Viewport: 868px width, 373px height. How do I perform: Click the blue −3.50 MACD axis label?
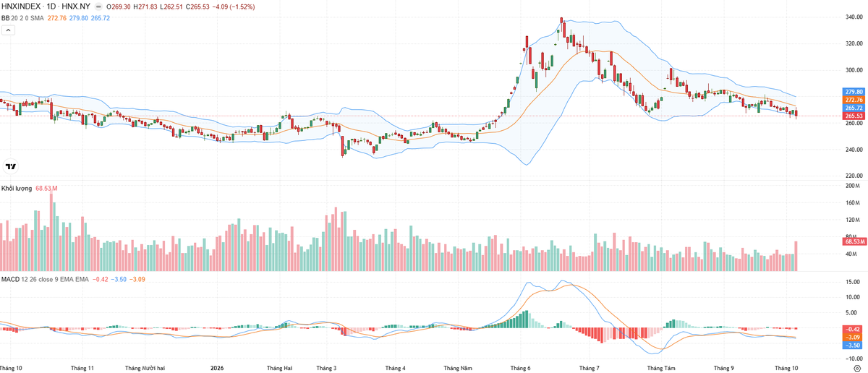pos(854,345)
